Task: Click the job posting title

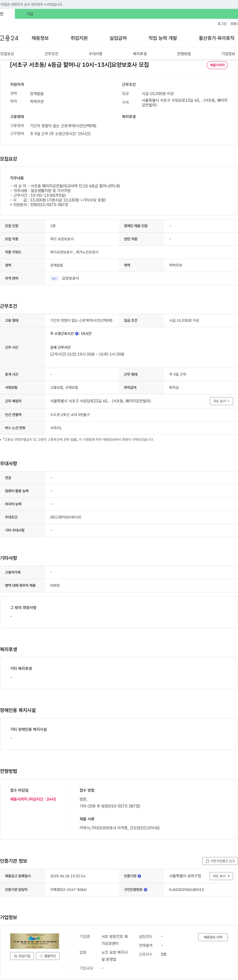Action: click(79, 65)
